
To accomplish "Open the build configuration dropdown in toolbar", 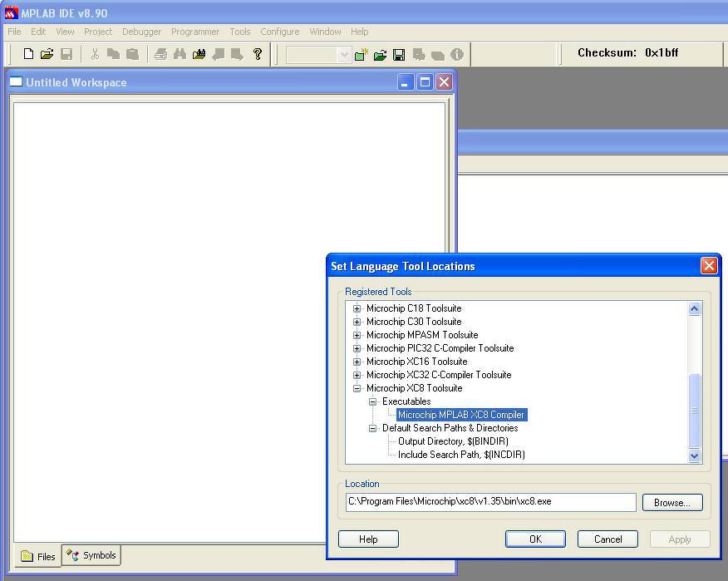I will (x=343, y=55).
